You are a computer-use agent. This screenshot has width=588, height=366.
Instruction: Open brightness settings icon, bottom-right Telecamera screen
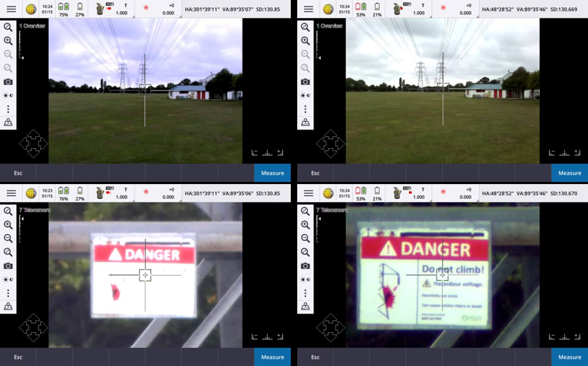[x=305, y=280]
